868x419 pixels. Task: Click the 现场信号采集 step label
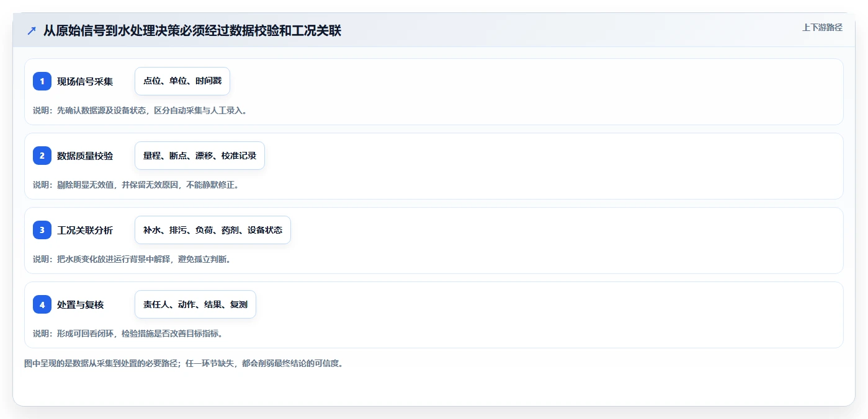pos(85,81)
